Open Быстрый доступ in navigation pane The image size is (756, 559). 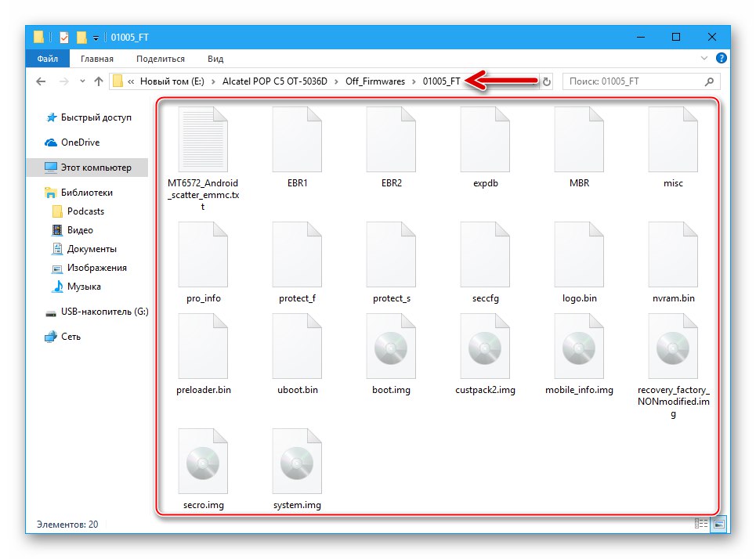(x=89, y=117)
